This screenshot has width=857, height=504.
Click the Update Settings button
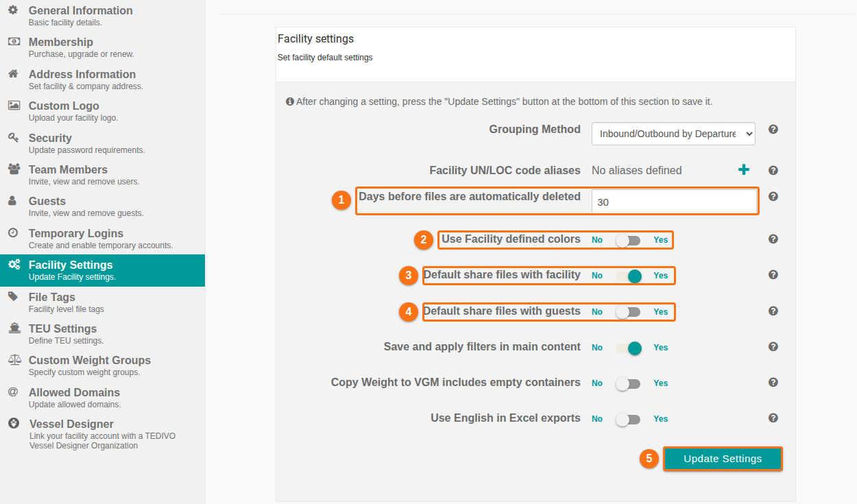(x=723, y=459)
